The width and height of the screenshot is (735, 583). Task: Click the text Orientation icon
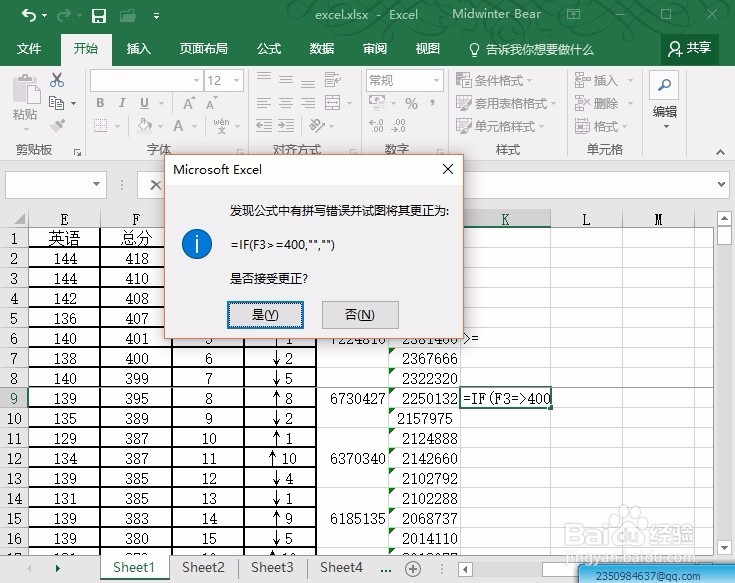pos(317,125)
